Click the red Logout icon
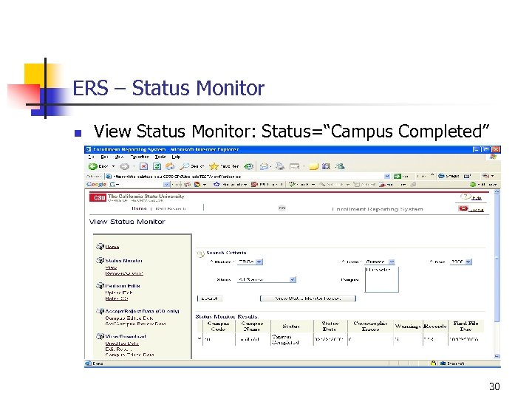The height and width of the screenshot is (399, 532). click(463, 208)
